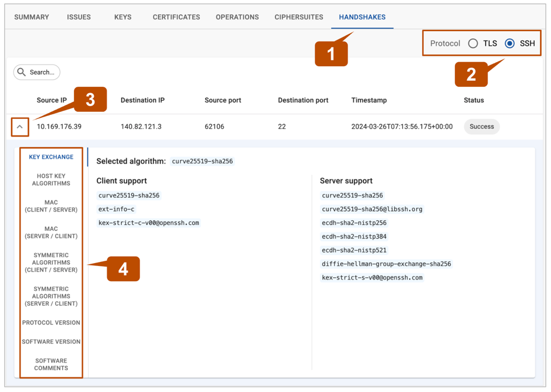This screenshot has width=551, height=392.
Task: Select the TLS protocol radio button
Action: tap(473, 43)
